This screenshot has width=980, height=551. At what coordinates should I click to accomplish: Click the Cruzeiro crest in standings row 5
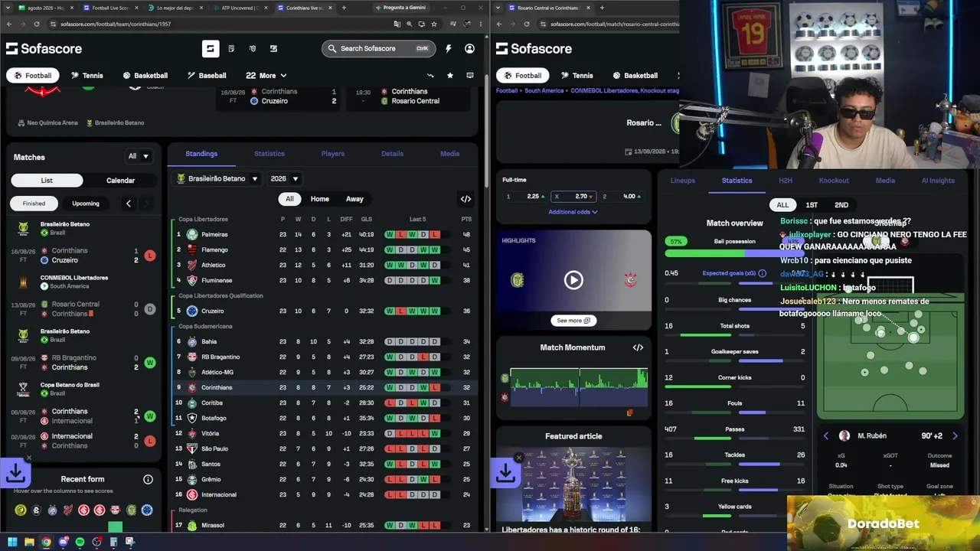coord(192,311)
